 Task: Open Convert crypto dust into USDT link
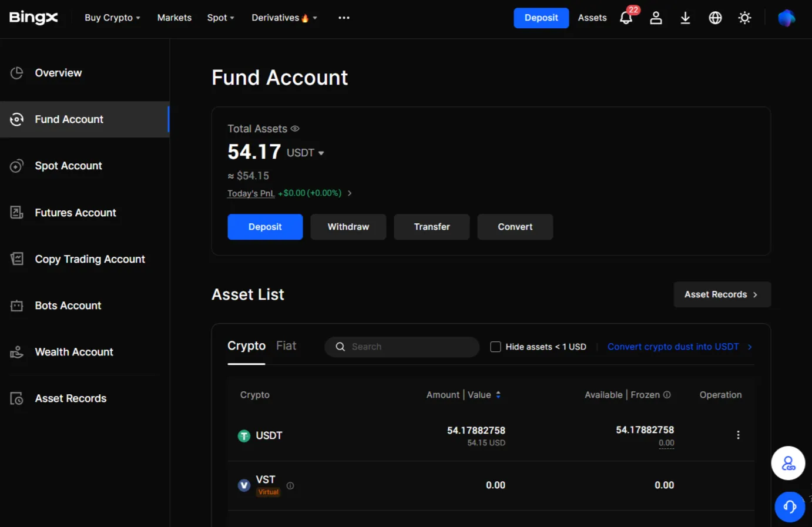[x=673, y=347]
